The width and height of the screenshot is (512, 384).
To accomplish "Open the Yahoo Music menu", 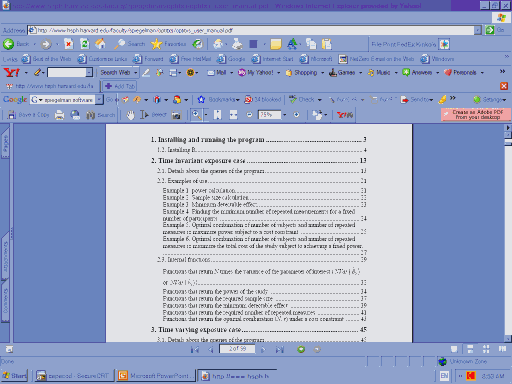I will click(x=379, y=72).
